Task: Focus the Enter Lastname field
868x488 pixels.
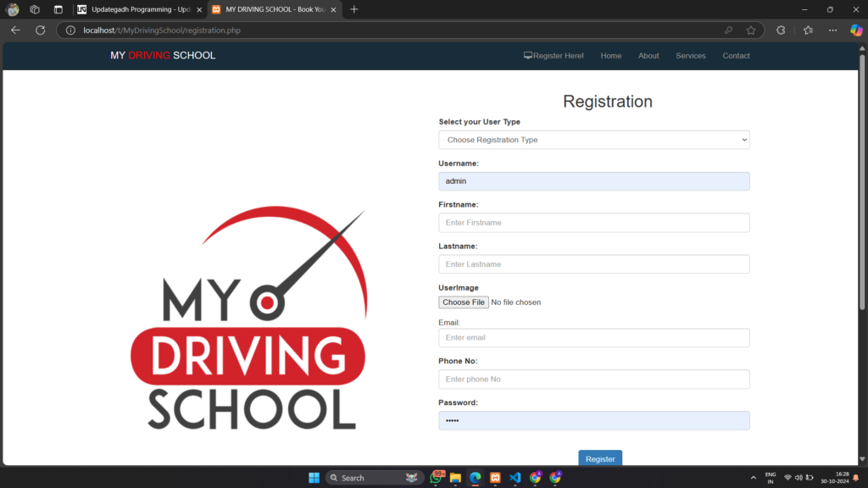Action: [x=594, y=264]
